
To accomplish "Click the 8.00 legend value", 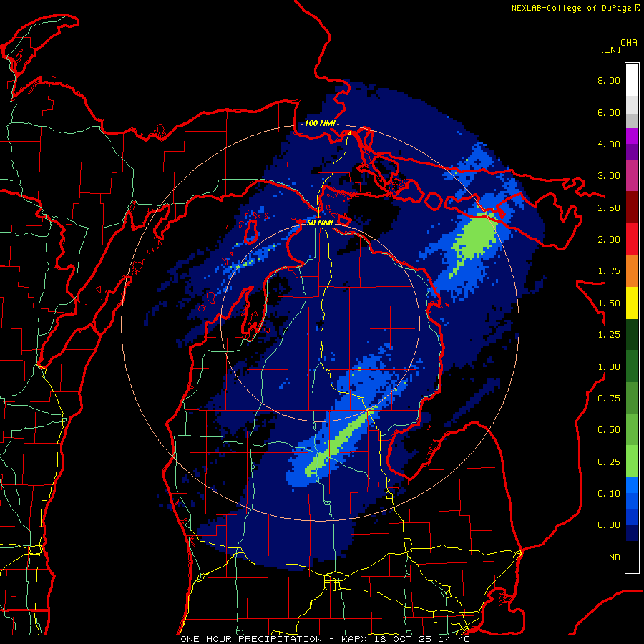I will point(609,80).
